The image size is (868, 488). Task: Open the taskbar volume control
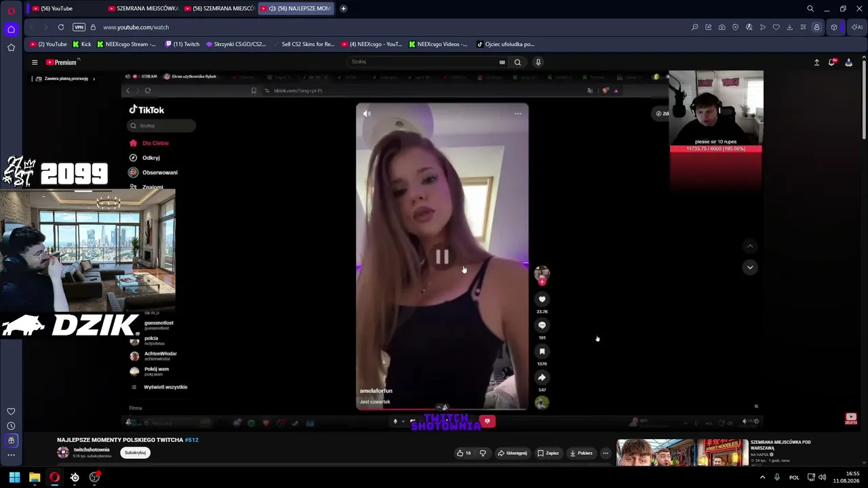click(823, 477)
